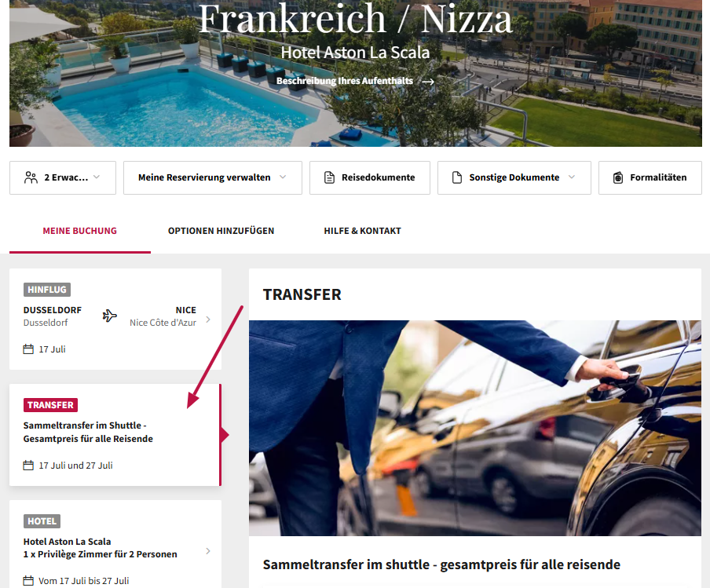
Task: Click the Formalitäten passport icon
Action: click(618, 177)
